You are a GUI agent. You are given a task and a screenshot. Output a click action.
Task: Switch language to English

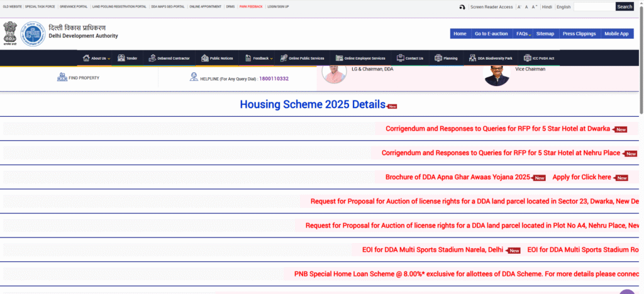[x=563, y=7]
